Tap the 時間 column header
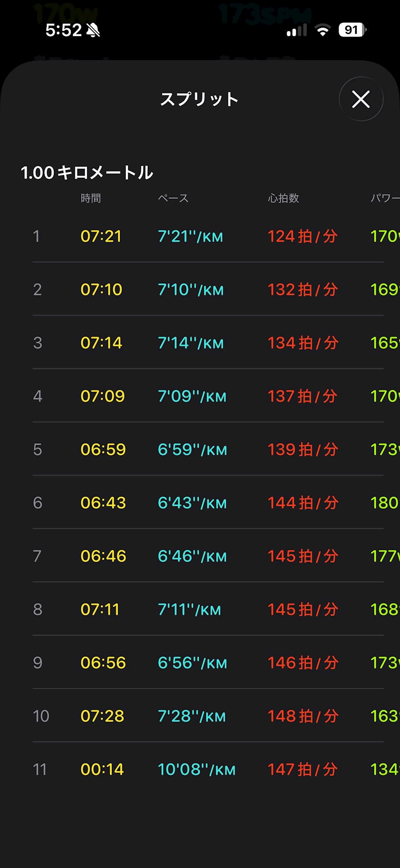This screenshot has height=868, width=400. coord(90,198)
